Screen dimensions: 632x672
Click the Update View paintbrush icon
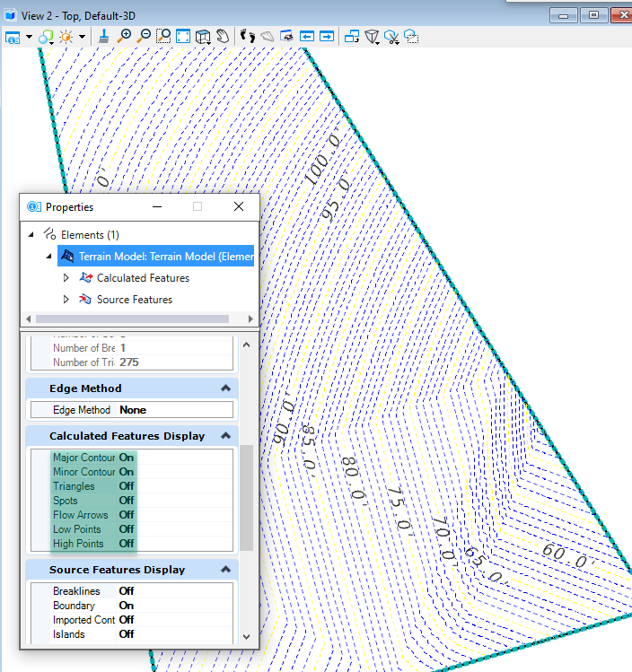click(x=104, y=36)
